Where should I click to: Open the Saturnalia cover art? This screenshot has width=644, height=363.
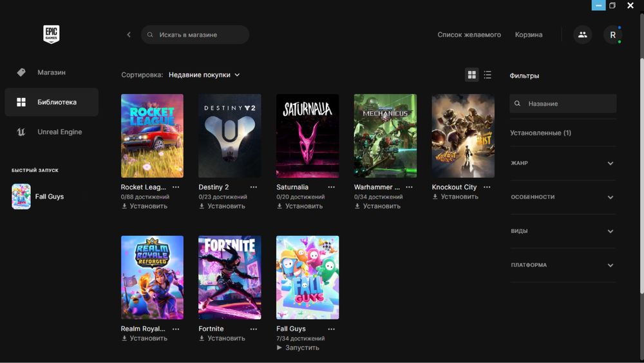pos(308,136)
